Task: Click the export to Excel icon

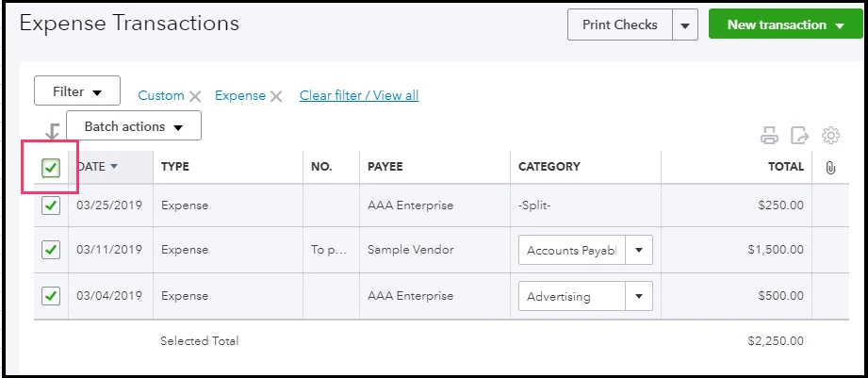Action: click(x=799, y=135)
